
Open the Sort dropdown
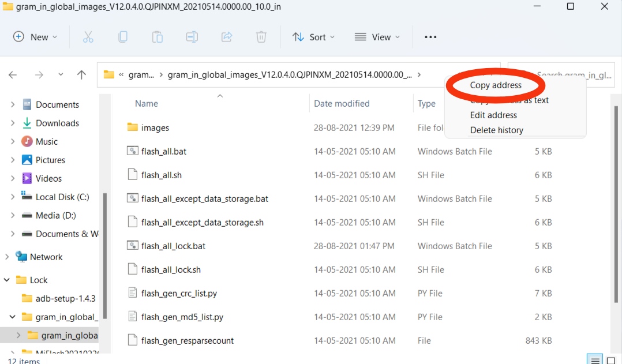[x=313, y=36]
